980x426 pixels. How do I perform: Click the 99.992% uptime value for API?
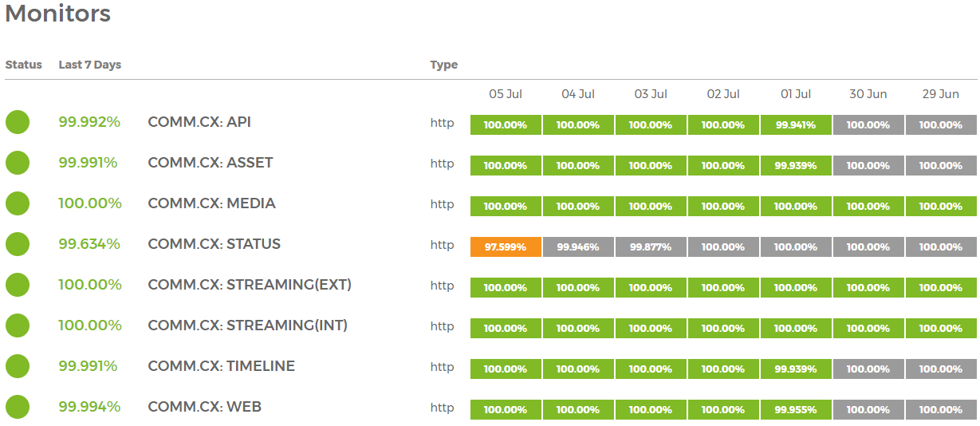[89, 122]
